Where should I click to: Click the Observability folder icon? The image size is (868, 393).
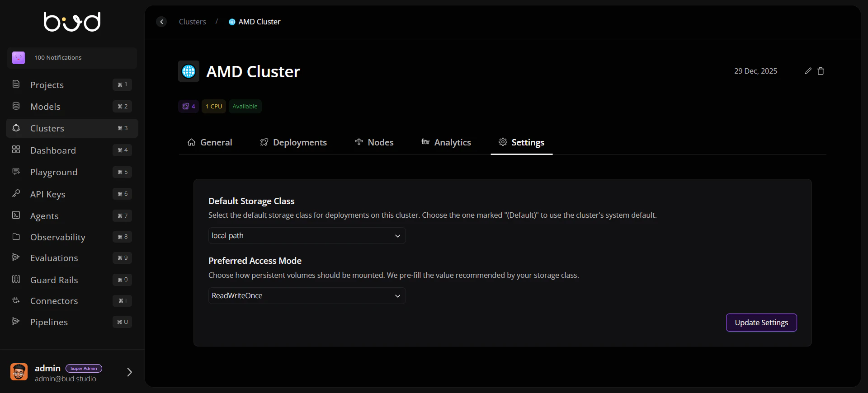pos(16,237)
